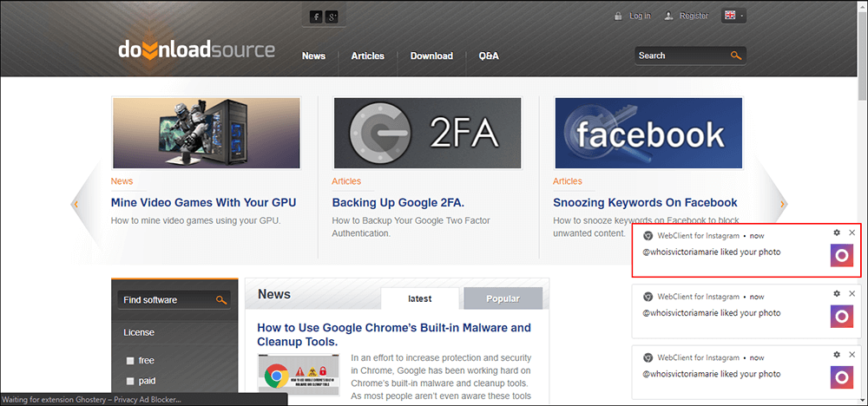Click the padlock icon beside Log in
This screenshot has height=406, width=868.
[618, 16]
